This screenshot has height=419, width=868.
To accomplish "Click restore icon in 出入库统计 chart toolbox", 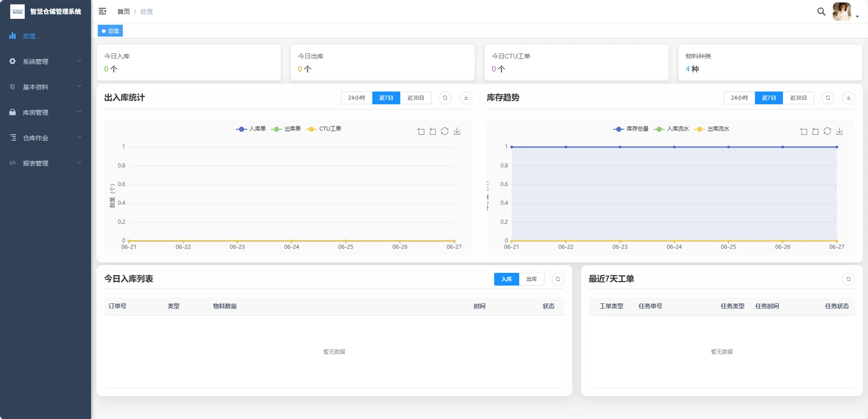I will (x=445, y=131).
